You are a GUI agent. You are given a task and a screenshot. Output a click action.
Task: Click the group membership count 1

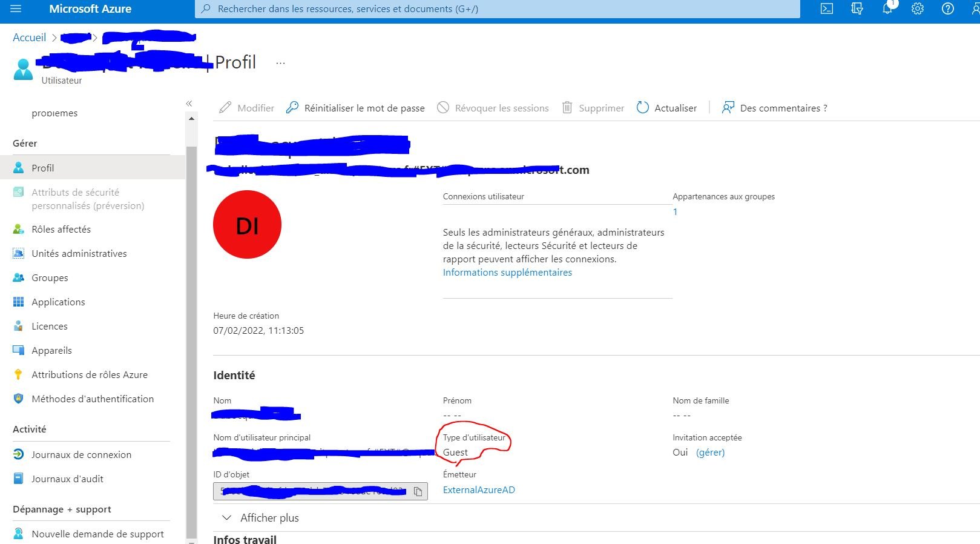tap(675, 212)
